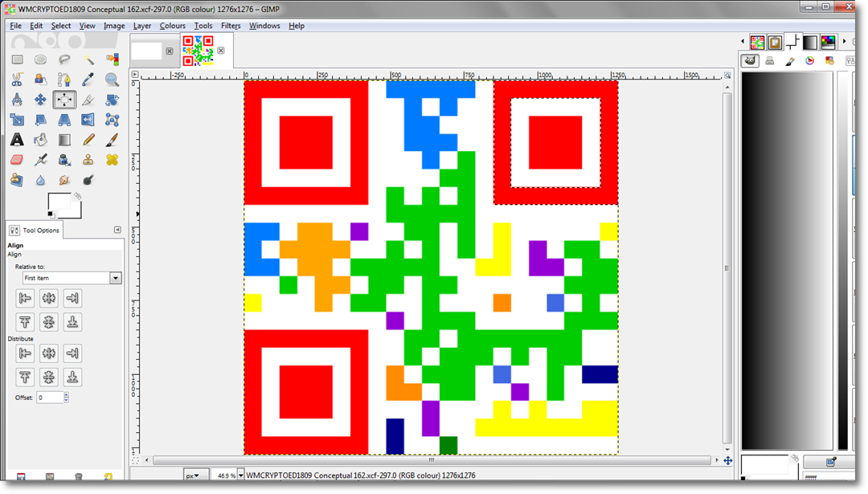Reset colours to default black and white
This screenshot has height=494, width=868.
click(51, 214)
